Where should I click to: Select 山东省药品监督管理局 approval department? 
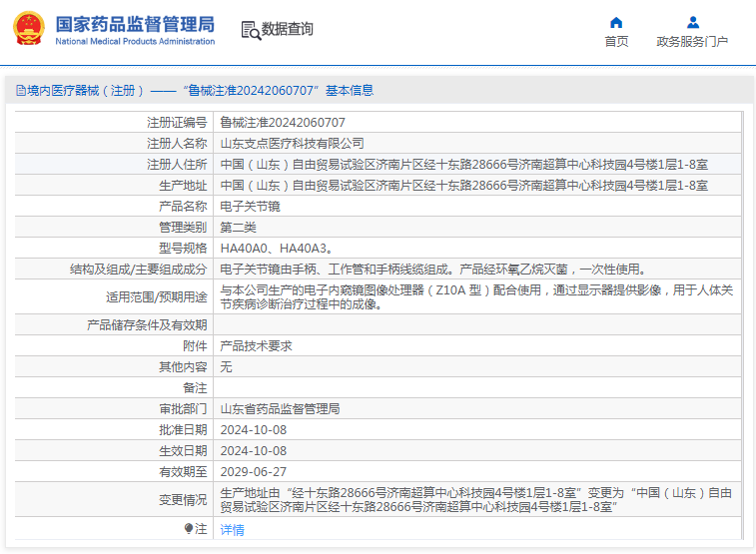[x=280, y=409]
